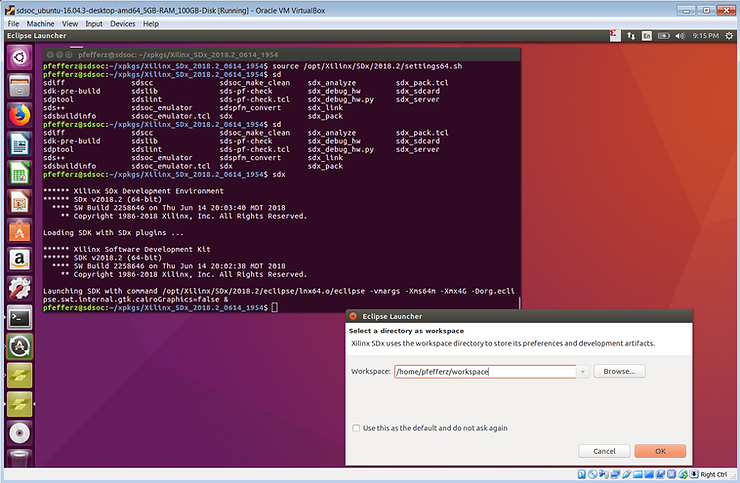The width and height of the screenshot is (740, 483).
Task: Click the Browse... button
Action: [x=620, y=371]
